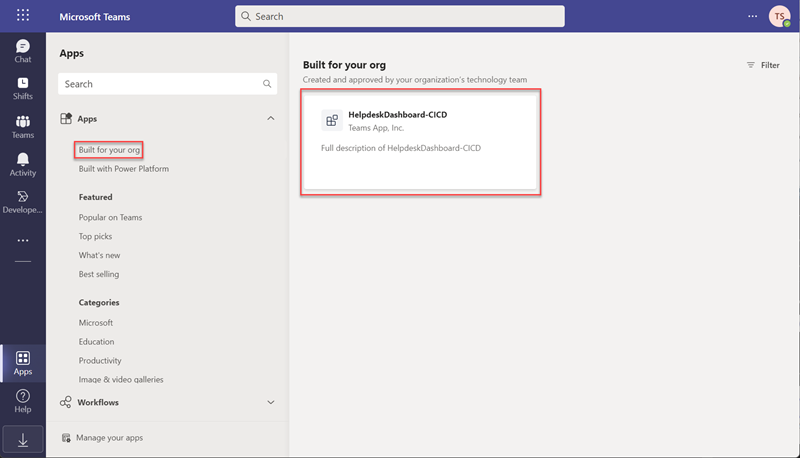This screenshot has width=800, height=458.
Task: Click the Microsoft Teams title
Action: [x=94, y=17]
